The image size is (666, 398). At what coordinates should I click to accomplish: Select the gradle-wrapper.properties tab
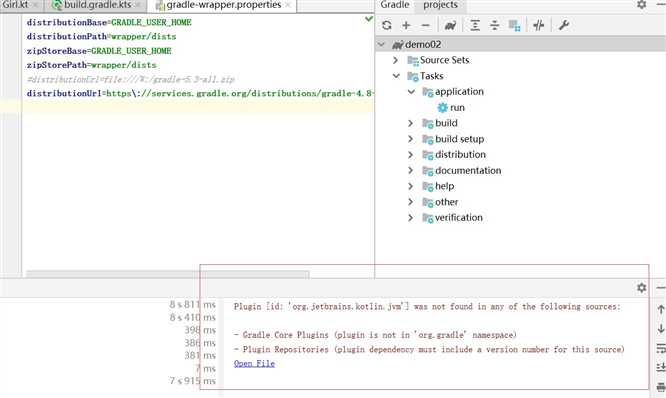224,5
